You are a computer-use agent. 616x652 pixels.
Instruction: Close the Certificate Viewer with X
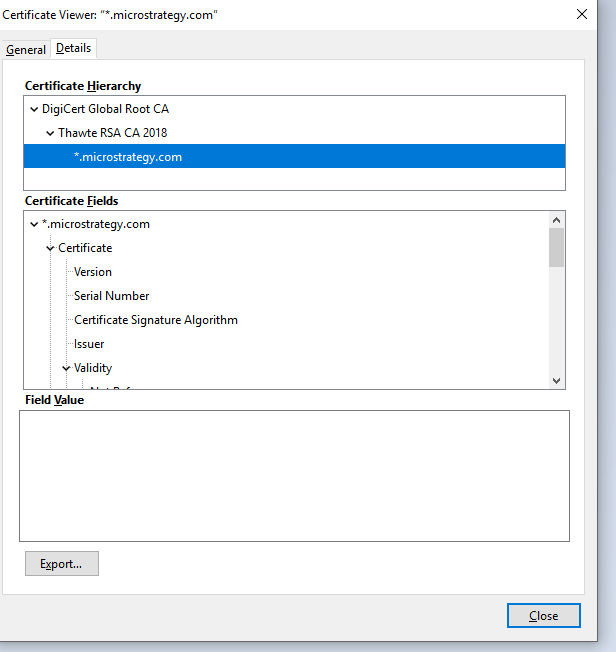(582, 14)
